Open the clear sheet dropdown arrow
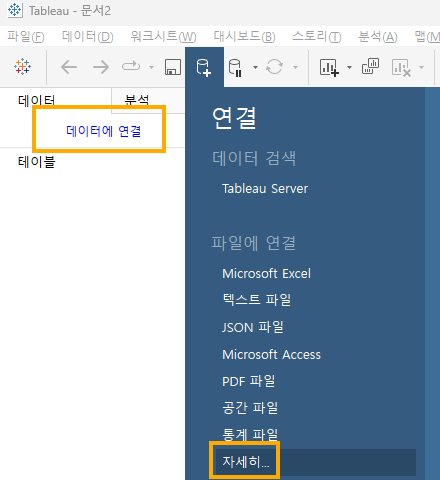Screen dimensions: 440x480 click(421, 67)
